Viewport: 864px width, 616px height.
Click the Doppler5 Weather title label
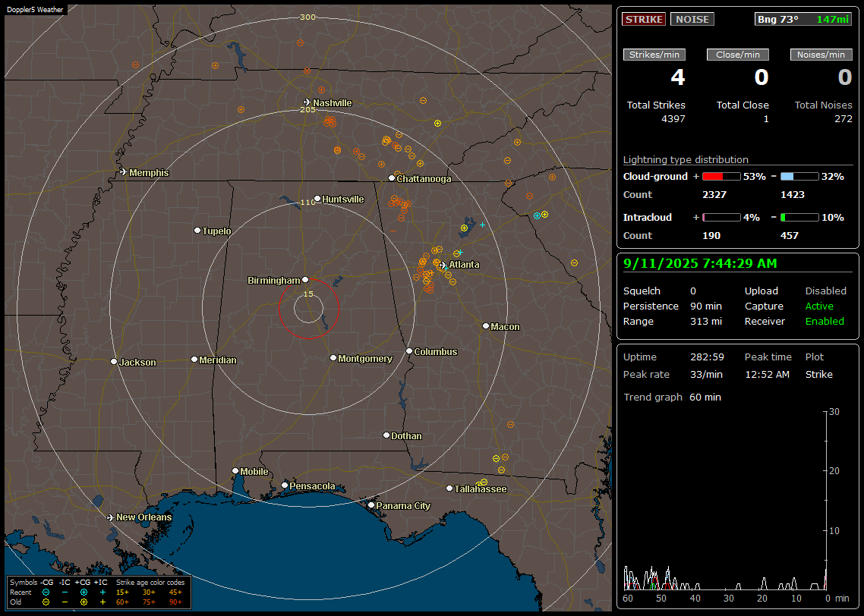35,9
